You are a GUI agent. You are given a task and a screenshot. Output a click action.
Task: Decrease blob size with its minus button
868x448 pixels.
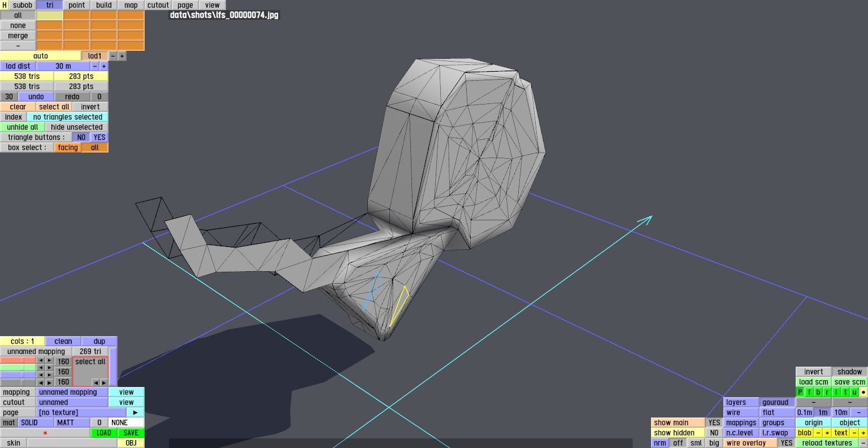[x=818, y=433]
